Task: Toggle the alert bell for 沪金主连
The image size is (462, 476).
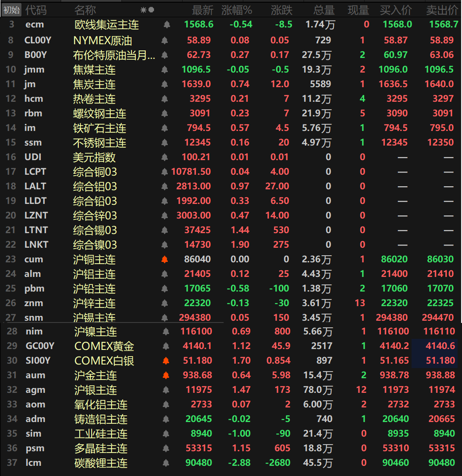Action: (166, 375)
